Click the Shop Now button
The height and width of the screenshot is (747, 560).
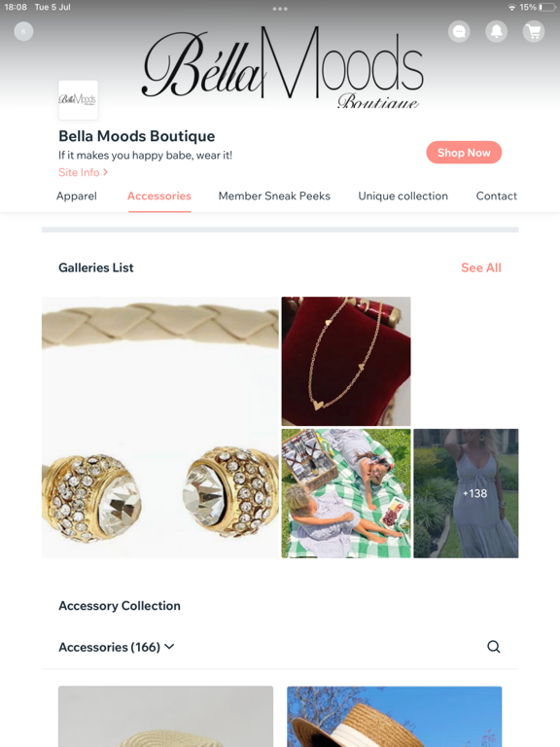click(464, 153)
